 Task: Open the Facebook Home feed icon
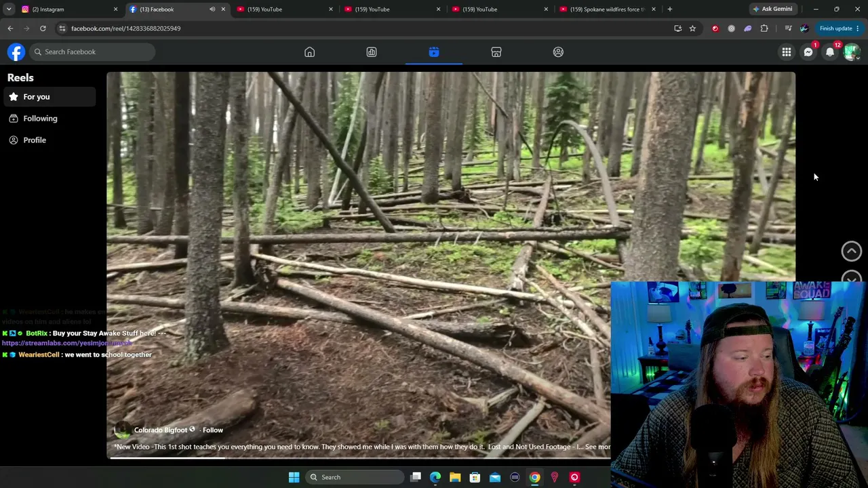309,52
